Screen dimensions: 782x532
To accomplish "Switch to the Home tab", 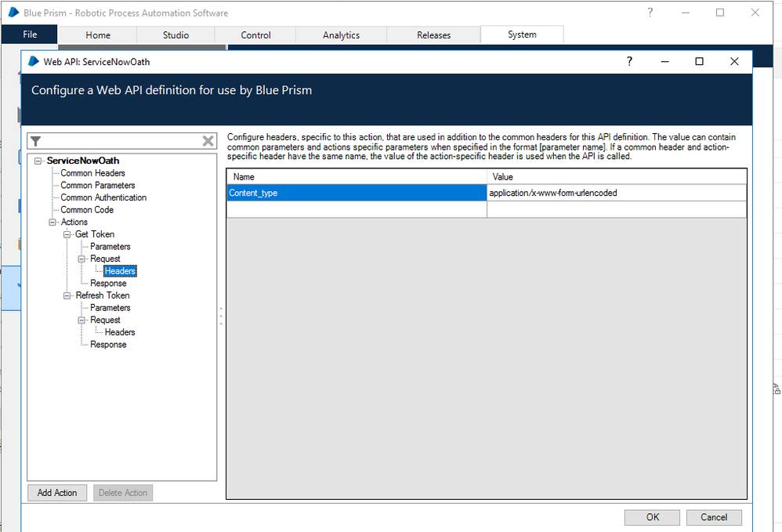I will point(98,35).
